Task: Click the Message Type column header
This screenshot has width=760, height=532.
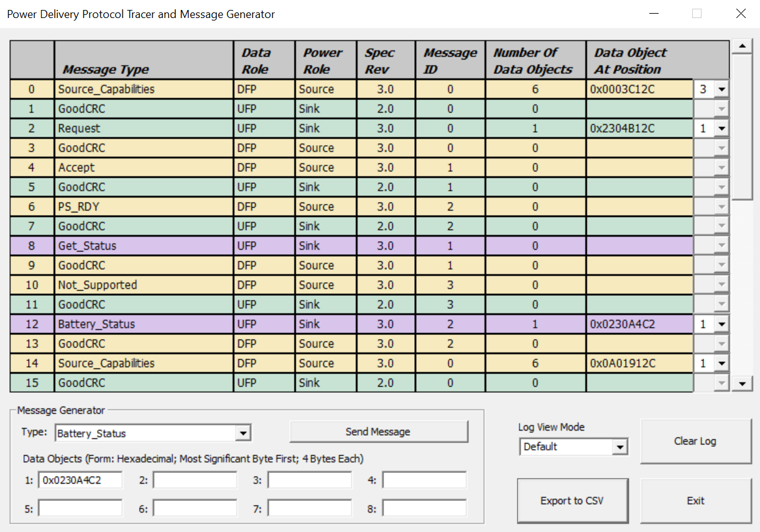Action: (144, 60)
